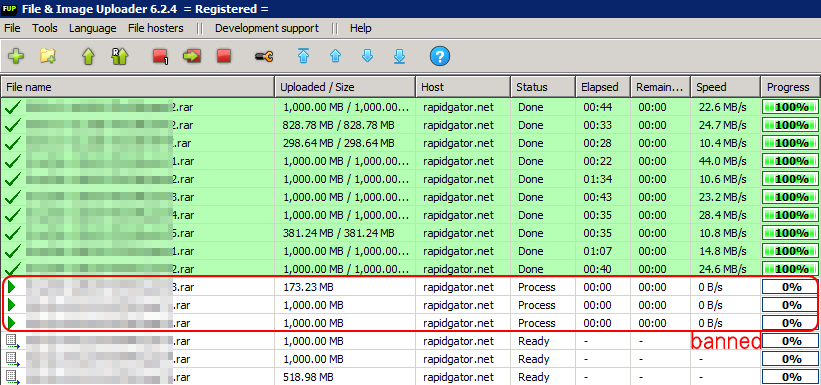
Task: Stop all uploads with the plain red square
Action: pos(224,56)
